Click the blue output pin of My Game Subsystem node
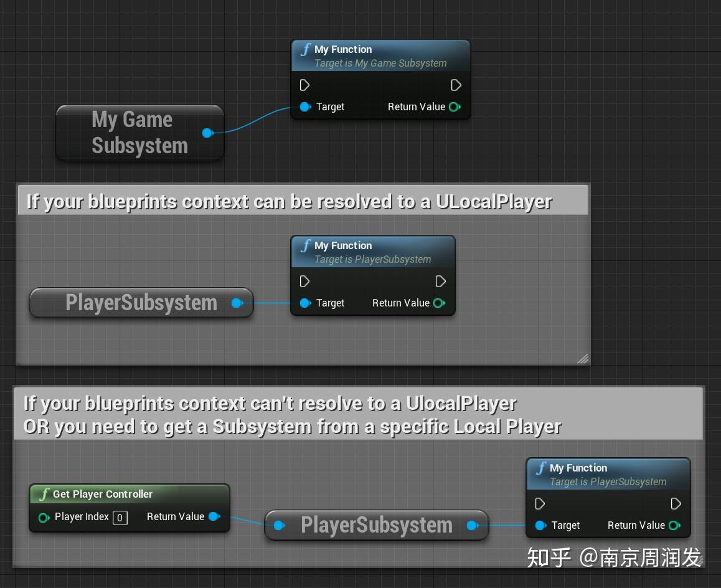The image size is (721, 588). [207, 133]
